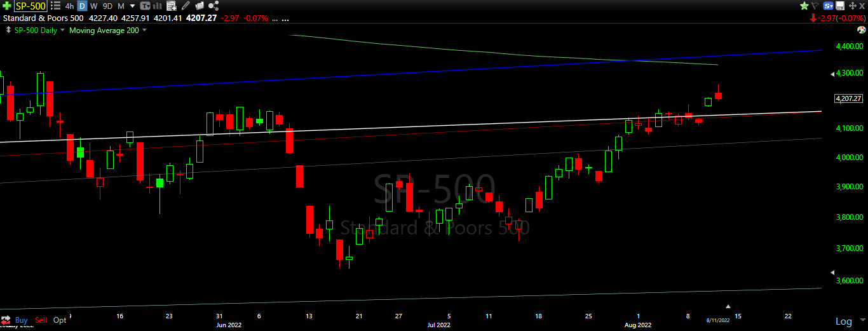Open the symbol list icon
The image size is (868, 331).
(55, 6)
